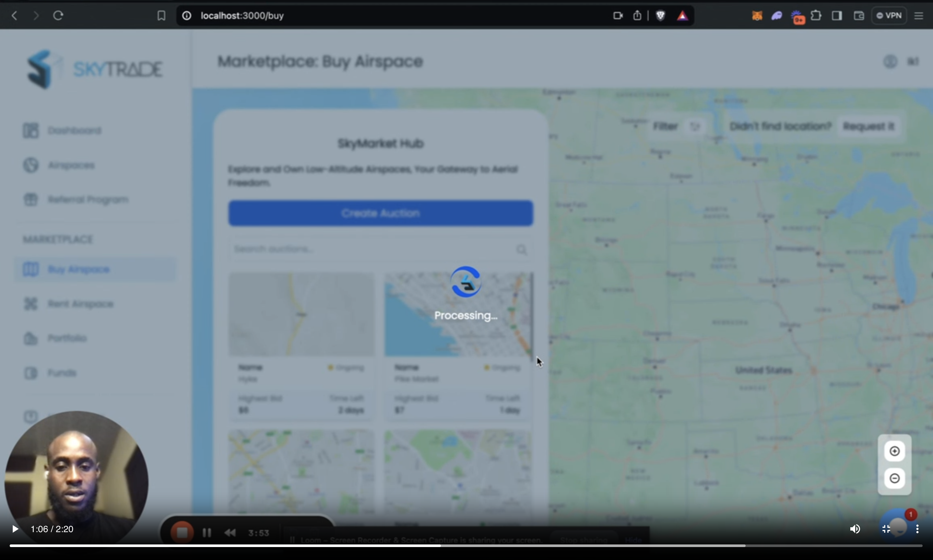
Task: Click the map zoom in button
Action: point(894,451)
